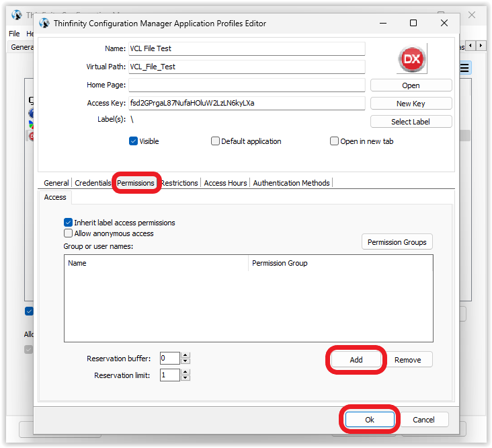Open the Authentication Methods tab
The width and height of the screenshot is (492, 448).
(291, 183)
